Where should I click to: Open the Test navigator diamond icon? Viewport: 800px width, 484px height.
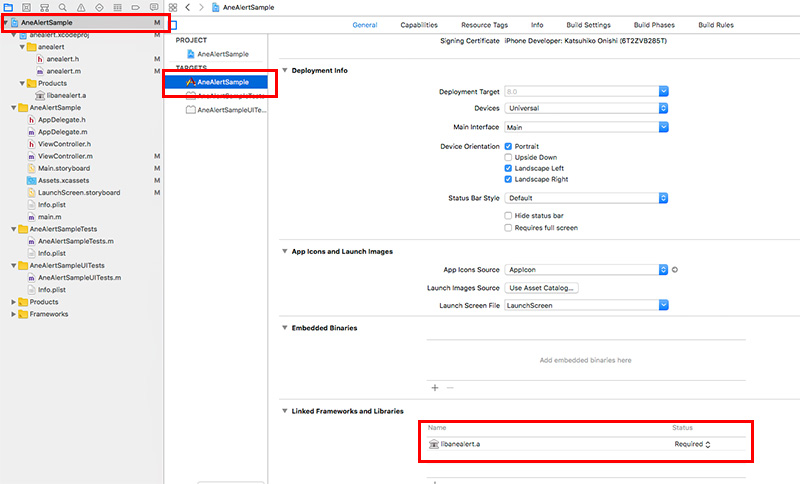click(x=99, y=7)
